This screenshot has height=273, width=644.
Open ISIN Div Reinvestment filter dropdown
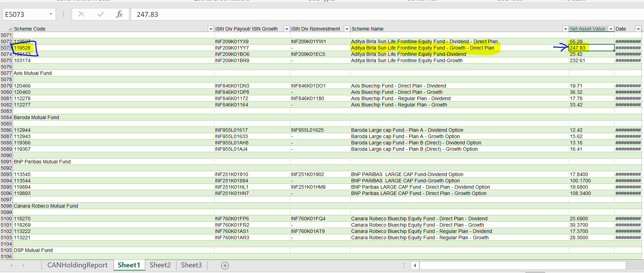(x=347, y=29)
